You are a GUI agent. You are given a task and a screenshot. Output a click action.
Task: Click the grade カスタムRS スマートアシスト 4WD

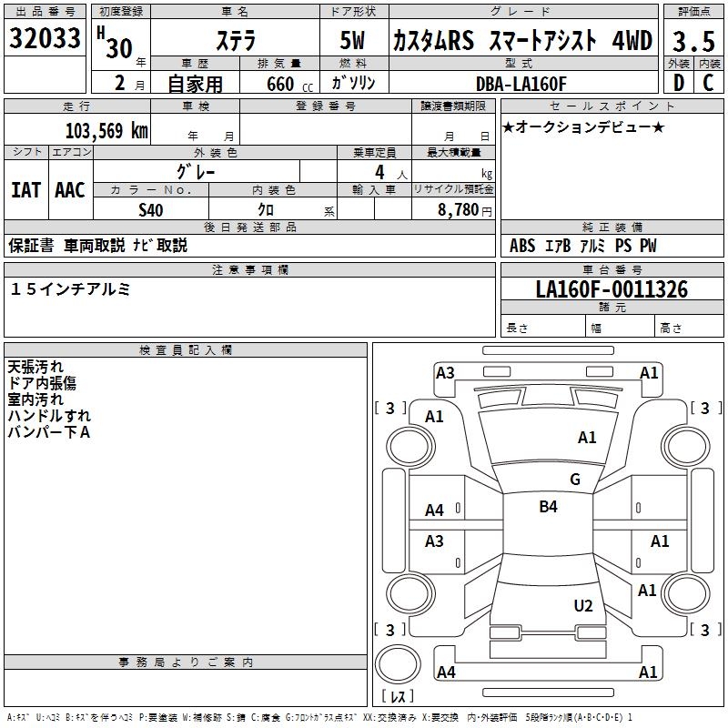(x=522, y=40)
